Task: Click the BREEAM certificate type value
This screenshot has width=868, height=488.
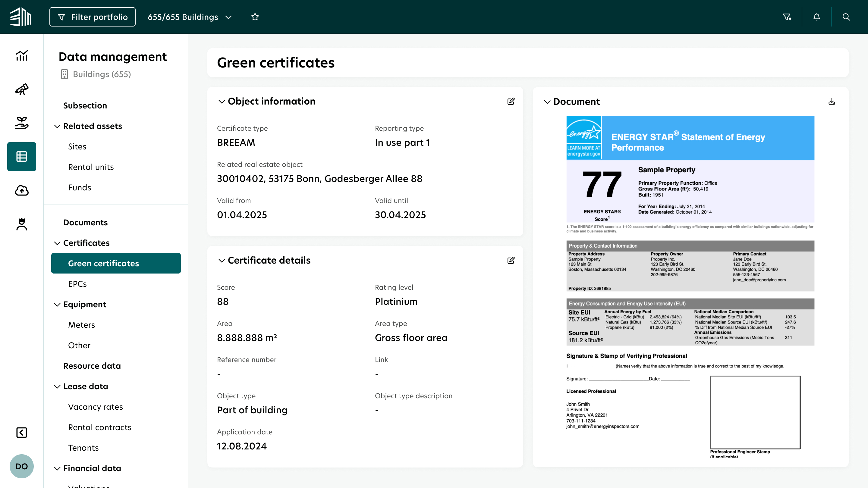Action: (x=236, y=142)
